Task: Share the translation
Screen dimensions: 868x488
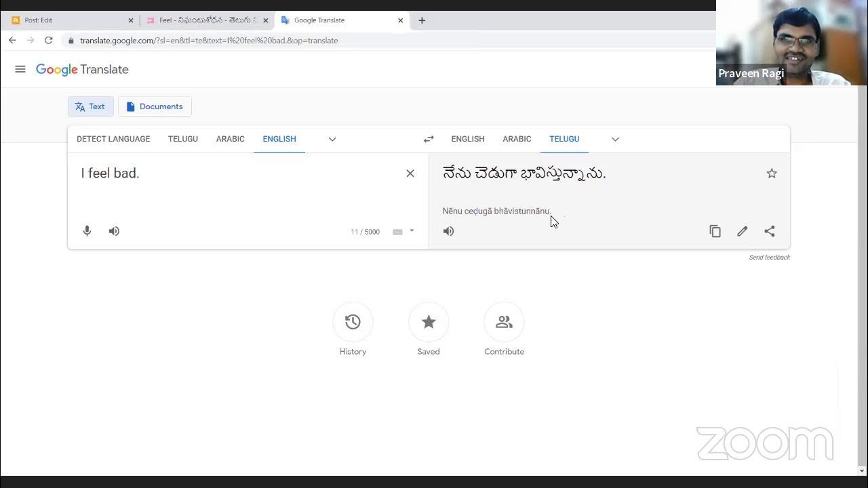Action: 770,231
